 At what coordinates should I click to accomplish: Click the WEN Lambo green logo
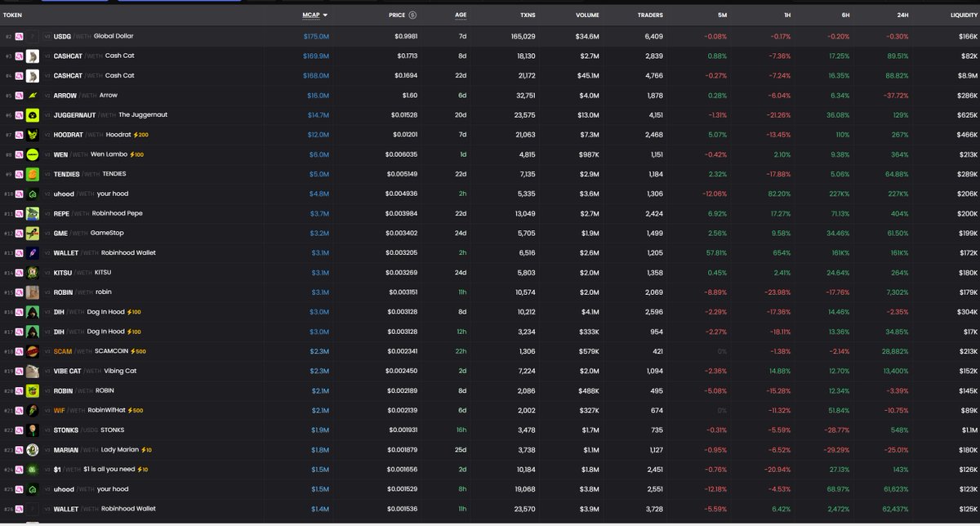tap(32, 154)
